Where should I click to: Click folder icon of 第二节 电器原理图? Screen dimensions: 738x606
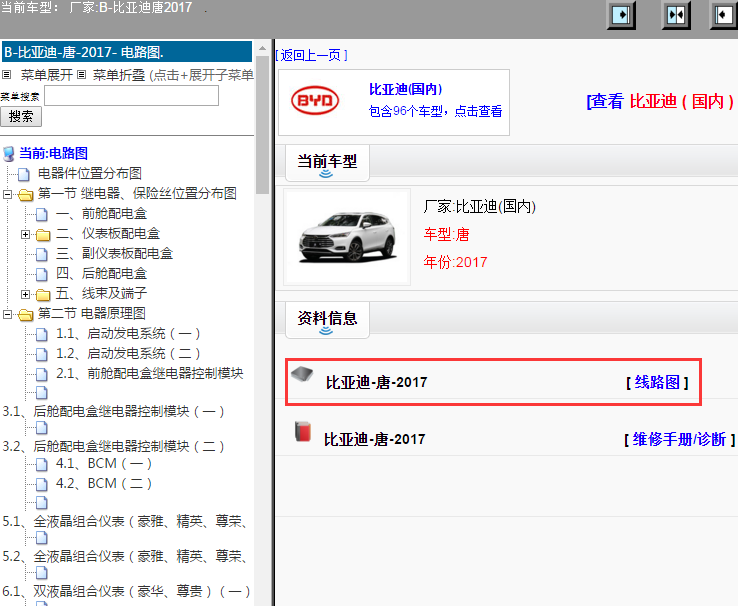point(25,314)
